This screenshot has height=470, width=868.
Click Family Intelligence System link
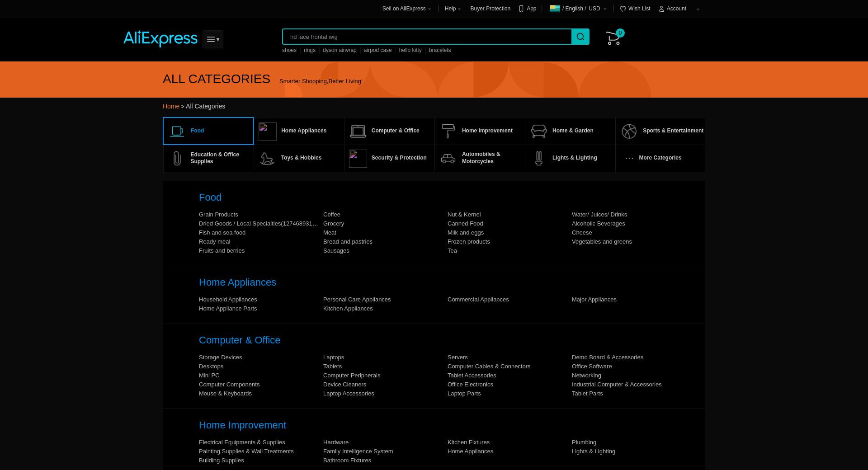click(x=358, y=451)
